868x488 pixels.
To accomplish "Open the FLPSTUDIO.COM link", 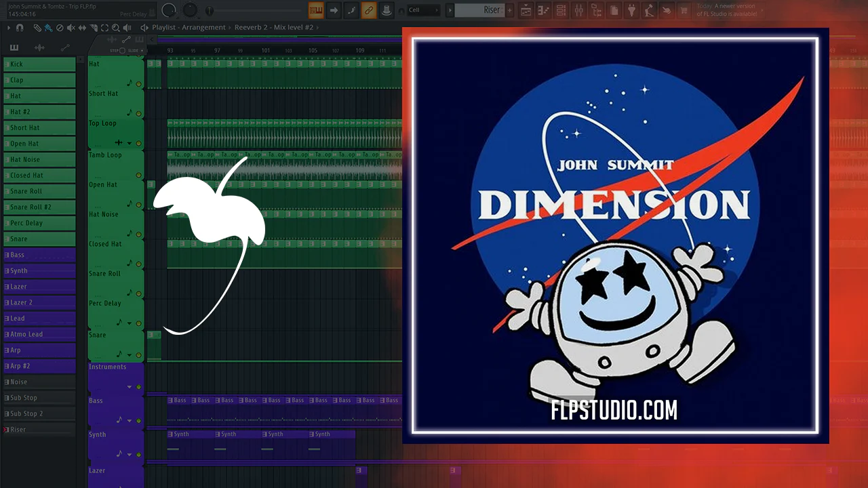I will point(614,410).
